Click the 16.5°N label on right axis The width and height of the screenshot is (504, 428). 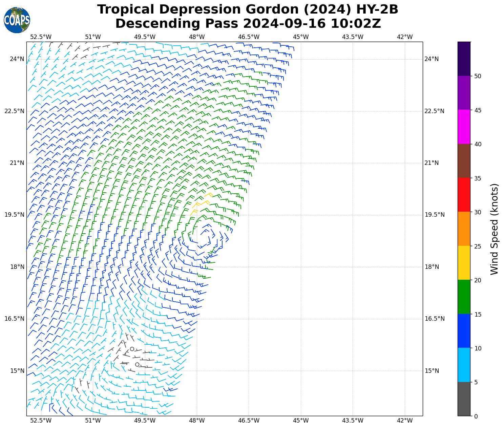[434, 319]
